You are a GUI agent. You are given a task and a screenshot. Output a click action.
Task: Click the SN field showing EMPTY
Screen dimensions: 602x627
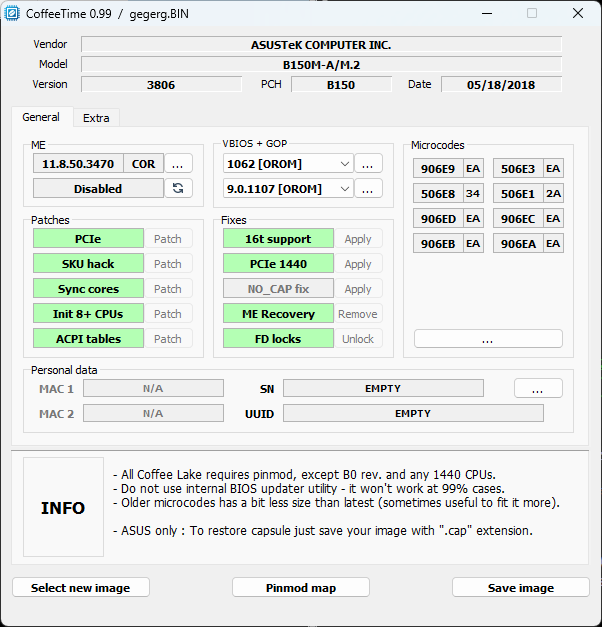point(383,388)
